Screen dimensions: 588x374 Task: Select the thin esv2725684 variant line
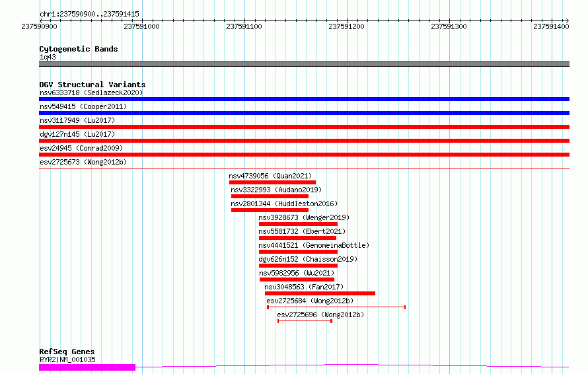(336, 307)
